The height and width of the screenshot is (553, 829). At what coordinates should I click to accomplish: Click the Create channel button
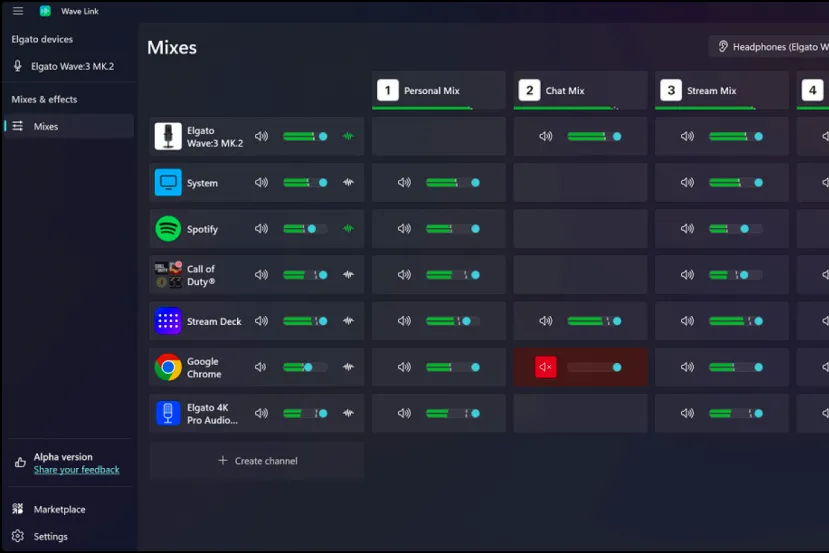(x=257, y=460)
